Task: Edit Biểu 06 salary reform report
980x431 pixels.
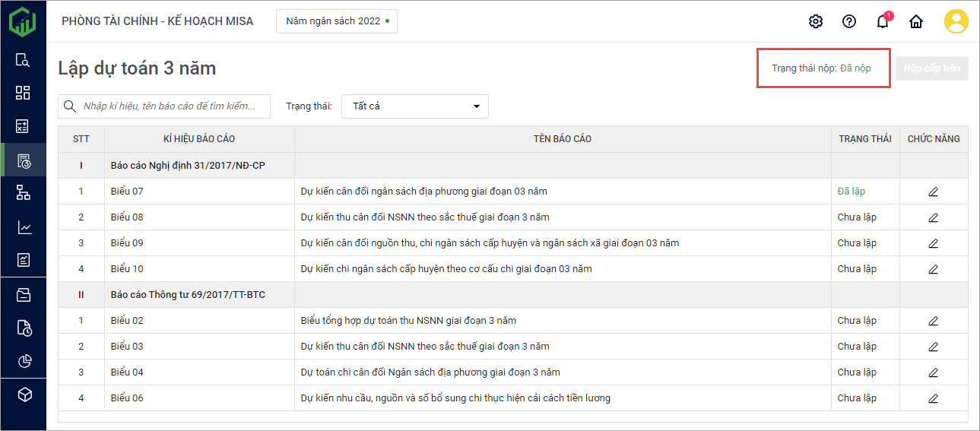Action: 934,398
